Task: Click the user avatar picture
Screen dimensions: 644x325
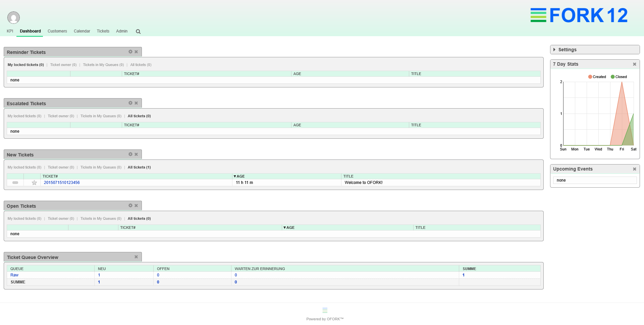Action: pyautogui.click(x=13, y=17)
